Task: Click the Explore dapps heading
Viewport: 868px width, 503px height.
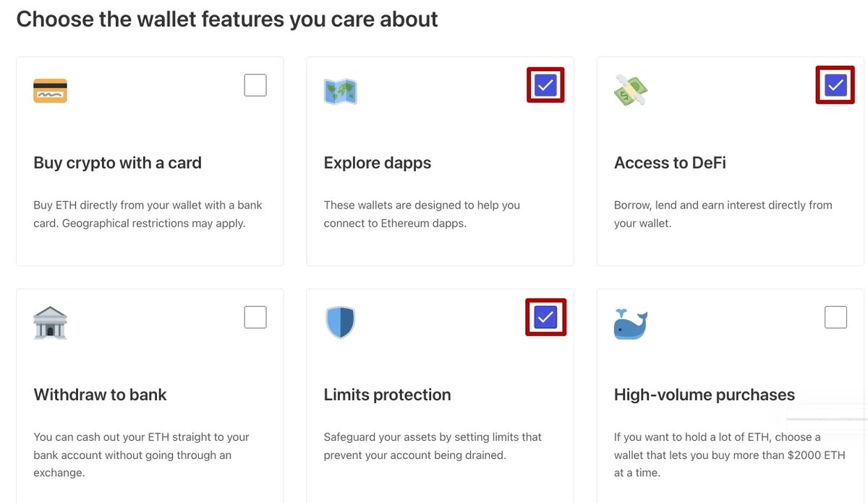Action: click(x=377, y=163)
